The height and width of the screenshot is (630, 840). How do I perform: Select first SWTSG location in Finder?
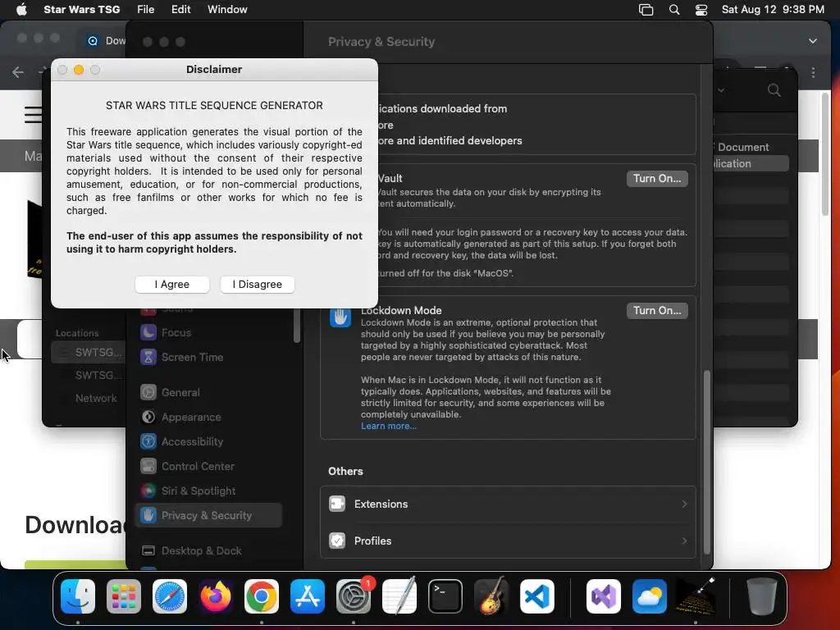[x=89, y=353]
